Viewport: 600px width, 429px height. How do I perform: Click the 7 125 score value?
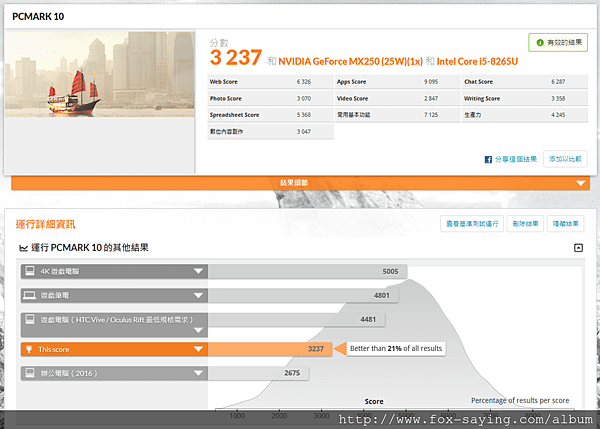pos(431,115)
